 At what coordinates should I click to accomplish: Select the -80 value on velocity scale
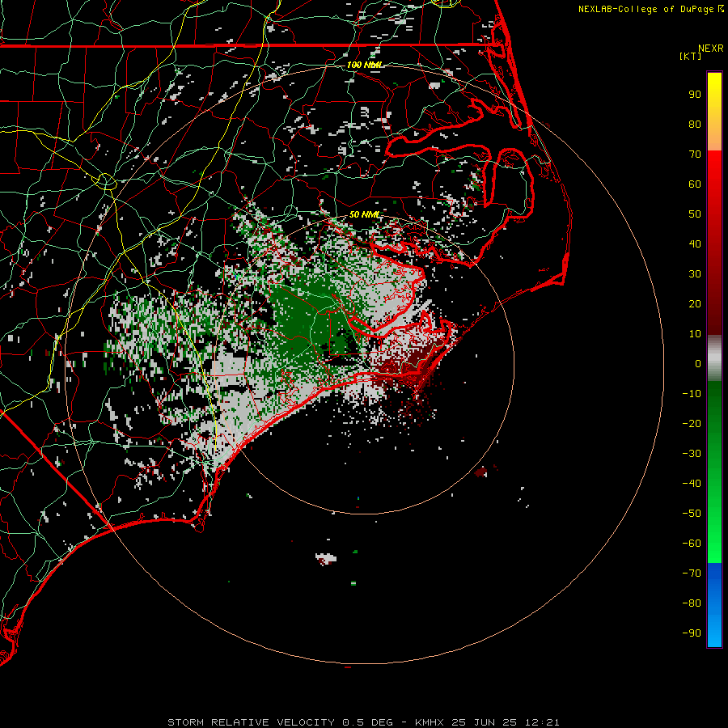click(692, 603)
